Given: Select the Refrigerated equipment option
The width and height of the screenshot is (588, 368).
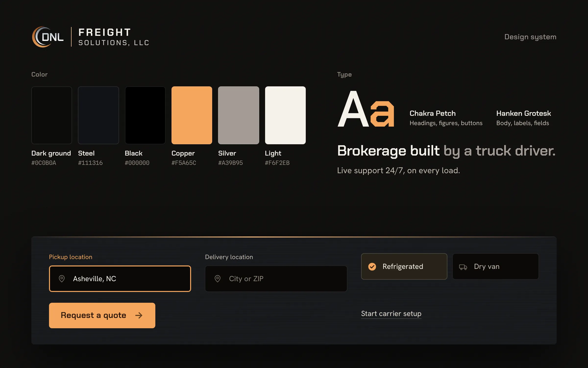Looking at the screenshot, I should [x=404, y=266].
